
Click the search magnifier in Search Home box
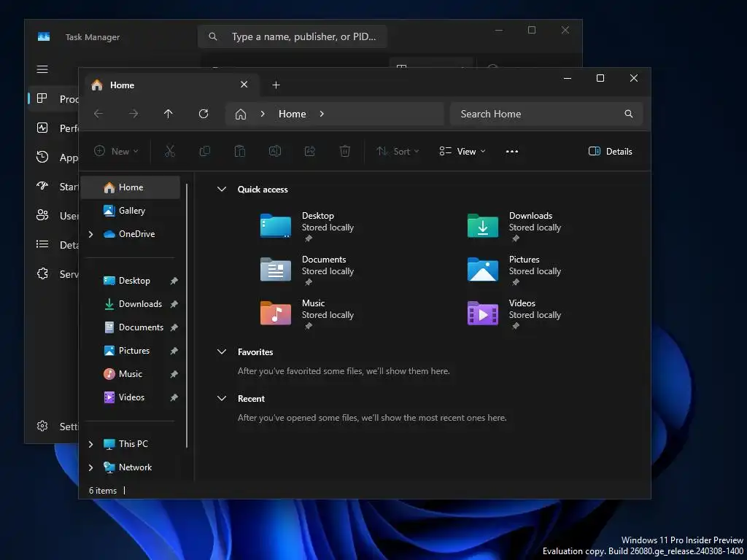[x=629, y=114]
